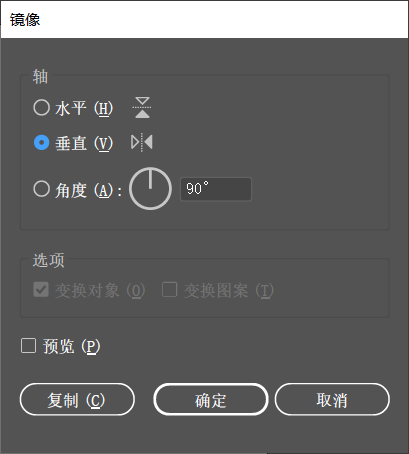
Task: Click the 复制 (C) button
Action: coord(77,399)
